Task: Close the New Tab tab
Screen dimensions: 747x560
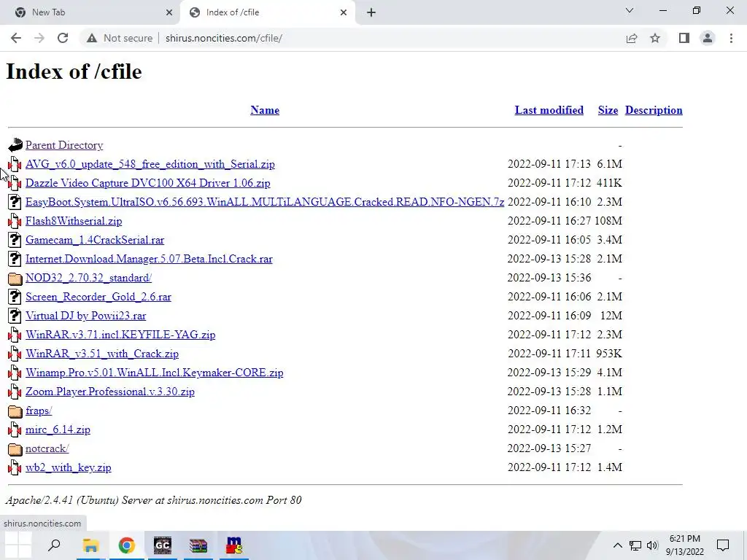Action: 169,12
